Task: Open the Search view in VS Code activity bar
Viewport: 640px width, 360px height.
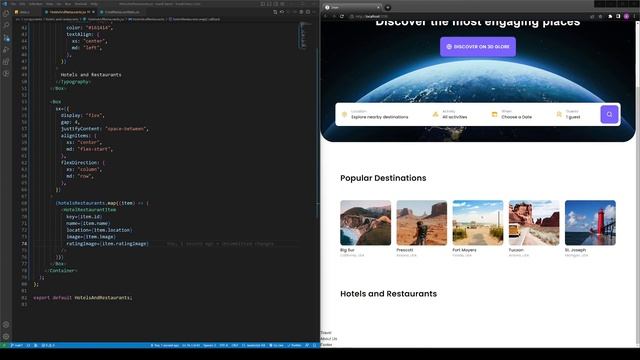Action: coord(6,25)
